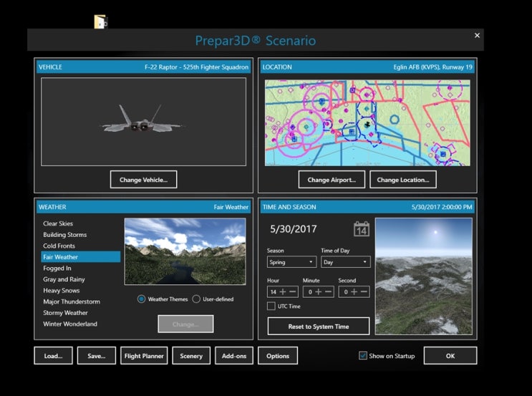Enable the UTC Time checkbox
This screenshot has height=396, width=532.
pyautogui.click(x=271, y=306)
